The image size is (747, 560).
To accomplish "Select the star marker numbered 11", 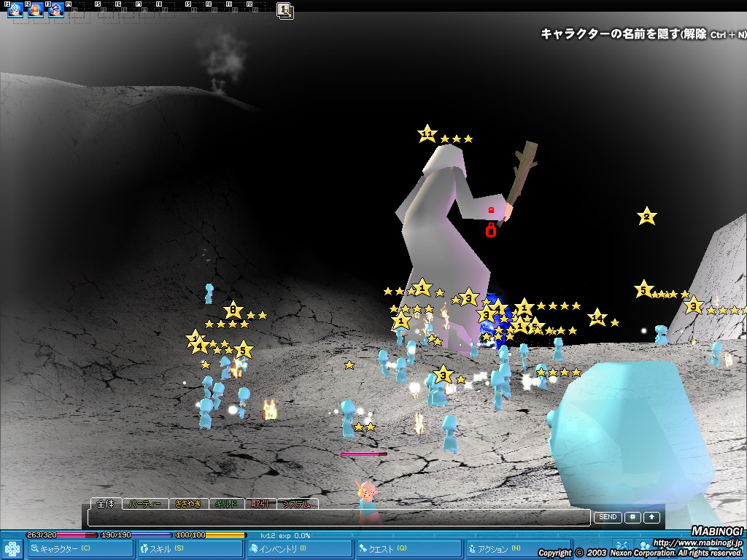I will click(427, 134).
